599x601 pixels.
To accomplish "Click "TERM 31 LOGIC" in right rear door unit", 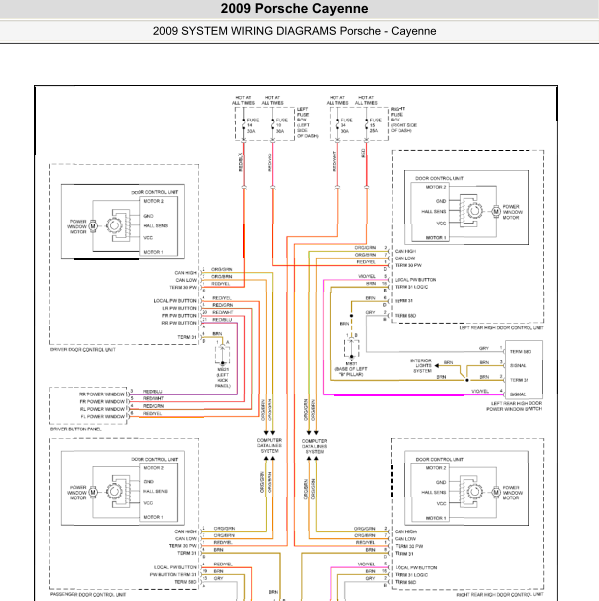I will click(x=412, y=575).
